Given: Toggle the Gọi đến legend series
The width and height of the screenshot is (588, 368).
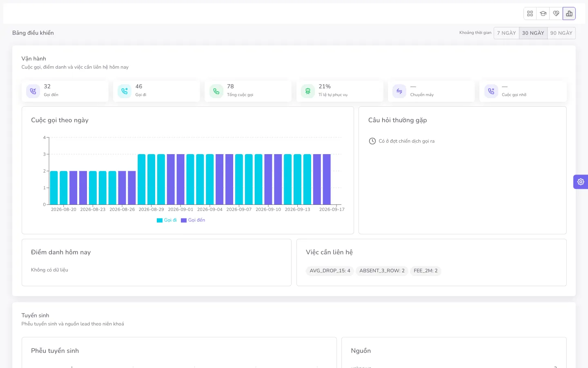Looking at the screenshot, I should [193, 220].
